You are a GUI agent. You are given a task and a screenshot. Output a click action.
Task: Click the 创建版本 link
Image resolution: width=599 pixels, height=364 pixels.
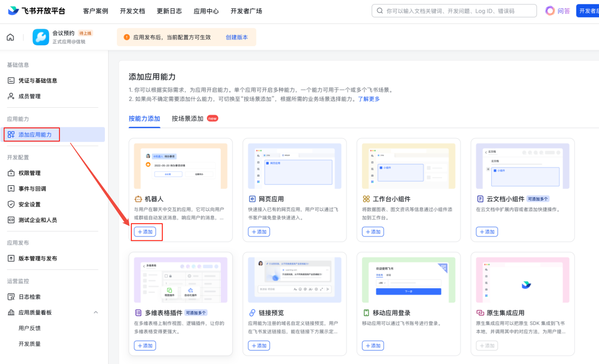coord(237,37)
